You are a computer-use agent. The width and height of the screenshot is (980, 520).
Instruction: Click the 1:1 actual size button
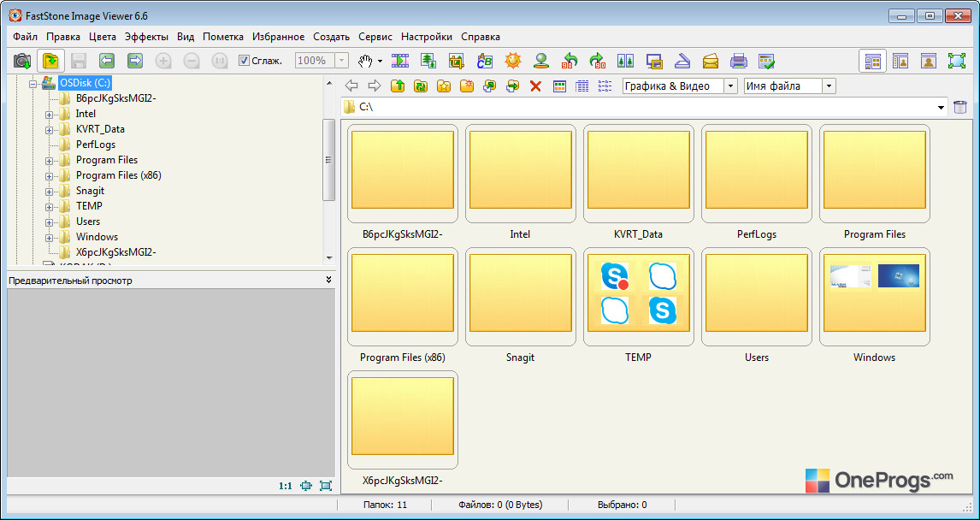click(286, 486)
